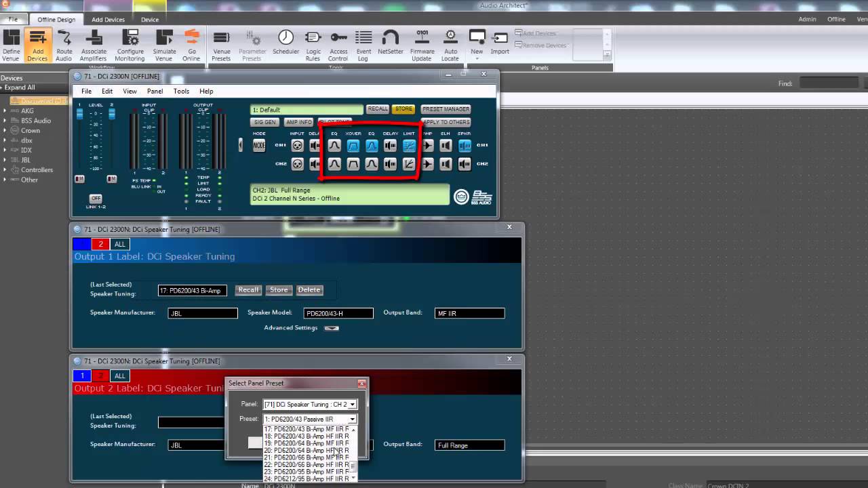Import a custom panel
Viewport: 868px width, 488px height.
pos(500,42)
